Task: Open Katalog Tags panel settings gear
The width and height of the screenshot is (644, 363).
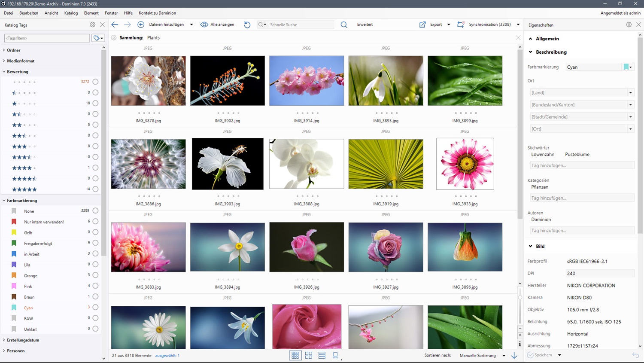Action: point(92,25)
